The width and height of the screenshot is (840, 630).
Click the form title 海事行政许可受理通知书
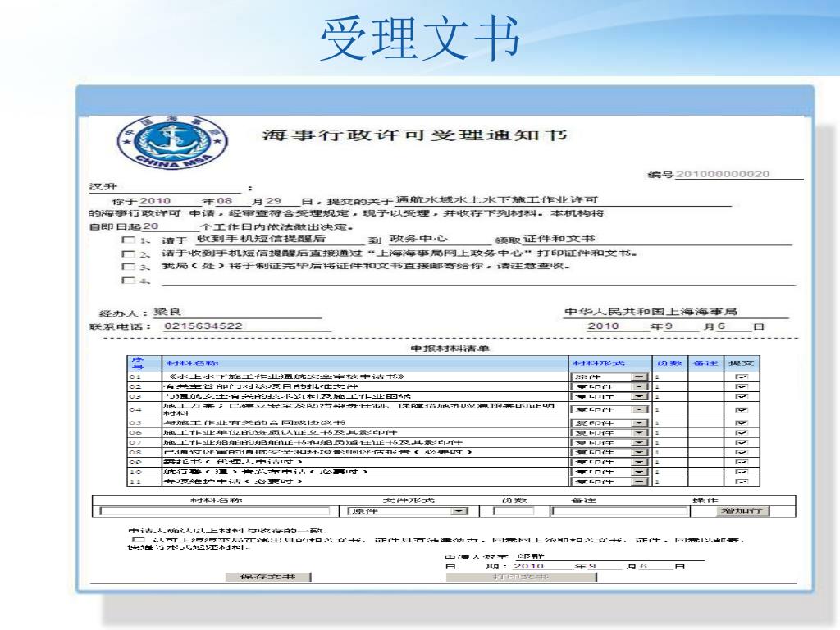point(414,135)
